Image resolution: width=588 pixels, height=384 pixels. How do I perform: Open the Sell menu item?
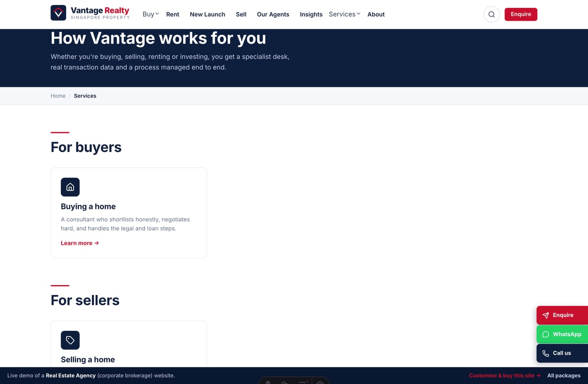[x=241, y=14]
